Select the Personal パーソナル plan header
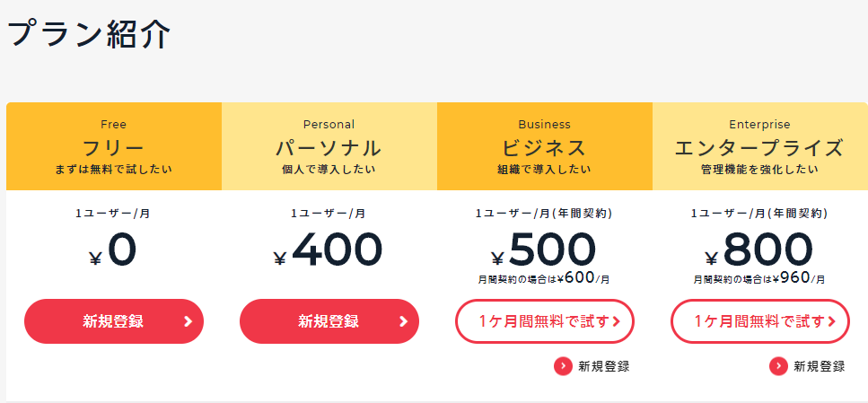The width and height of the screenshot is (868, 403). pyautogui.click(x=329, y=146)
